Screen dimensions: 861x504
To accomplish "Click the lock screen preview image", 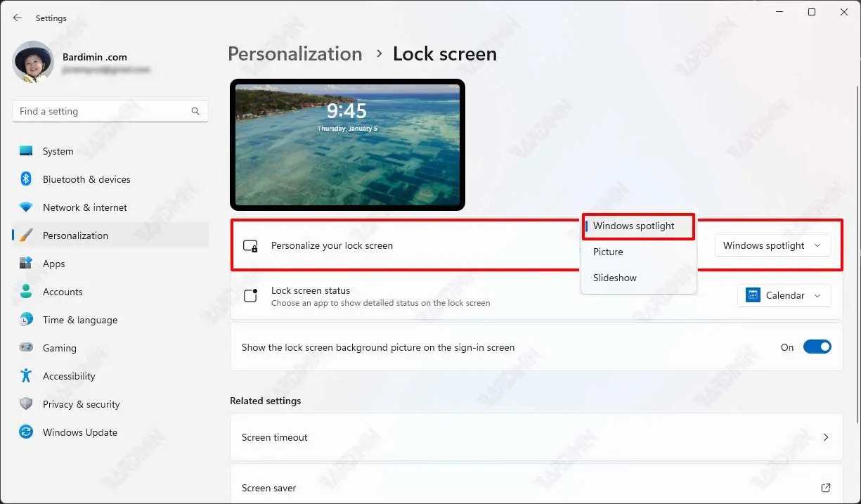I will point(347,145).
